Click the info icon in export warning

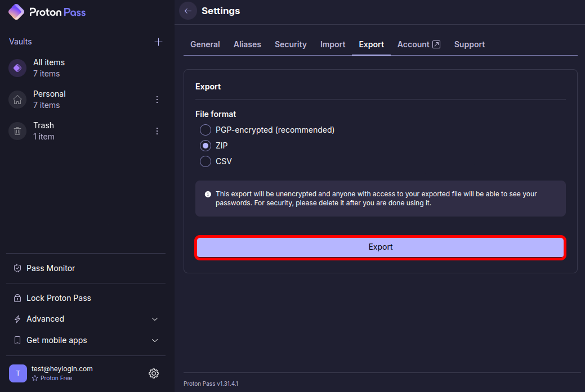(x=208, y=194)
